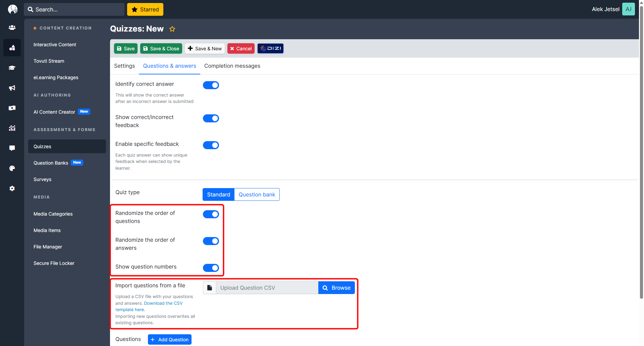
Task: Click the DIZI assistant button
Action: point(270,49)
